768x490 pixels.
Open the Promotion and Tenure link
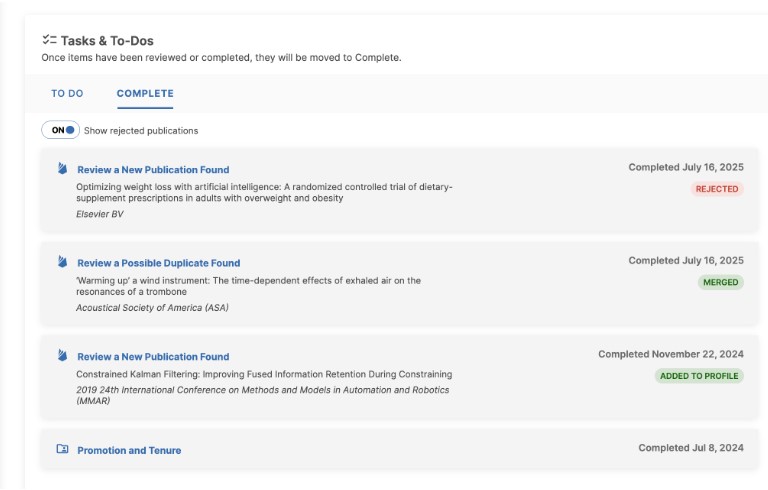point(129,451)
